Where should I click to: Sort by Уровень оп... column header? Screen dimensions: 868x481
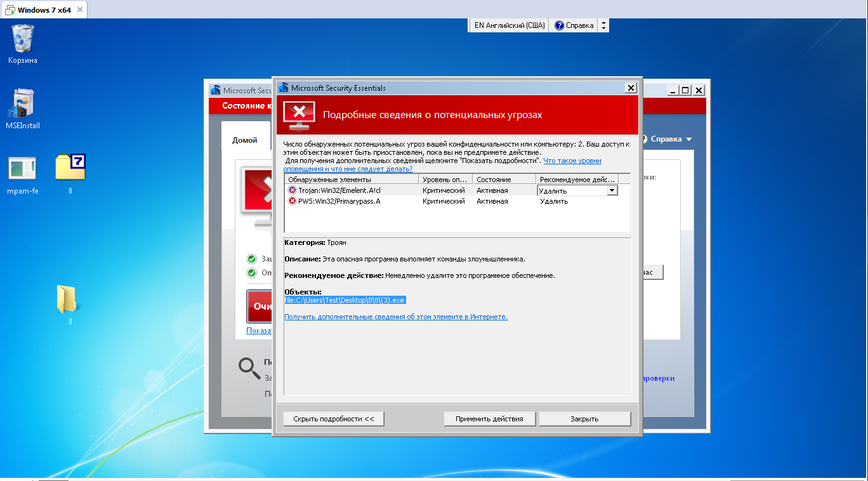(445, 180)
